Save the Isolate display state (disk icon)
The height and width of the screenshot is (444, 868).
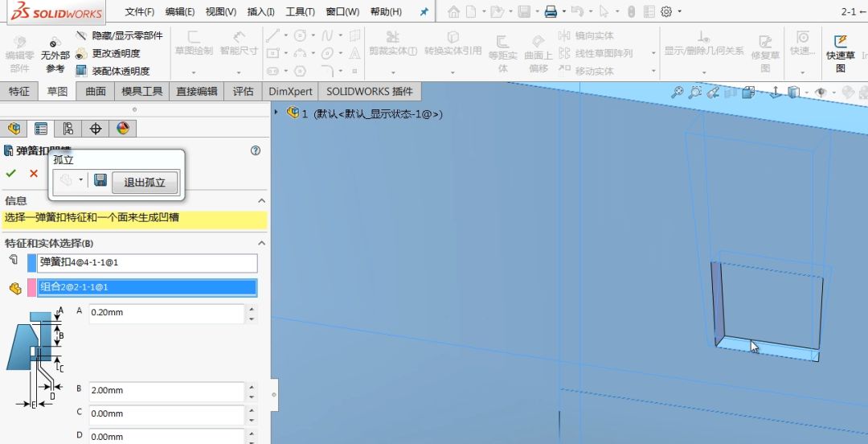[x=100, y=180]
